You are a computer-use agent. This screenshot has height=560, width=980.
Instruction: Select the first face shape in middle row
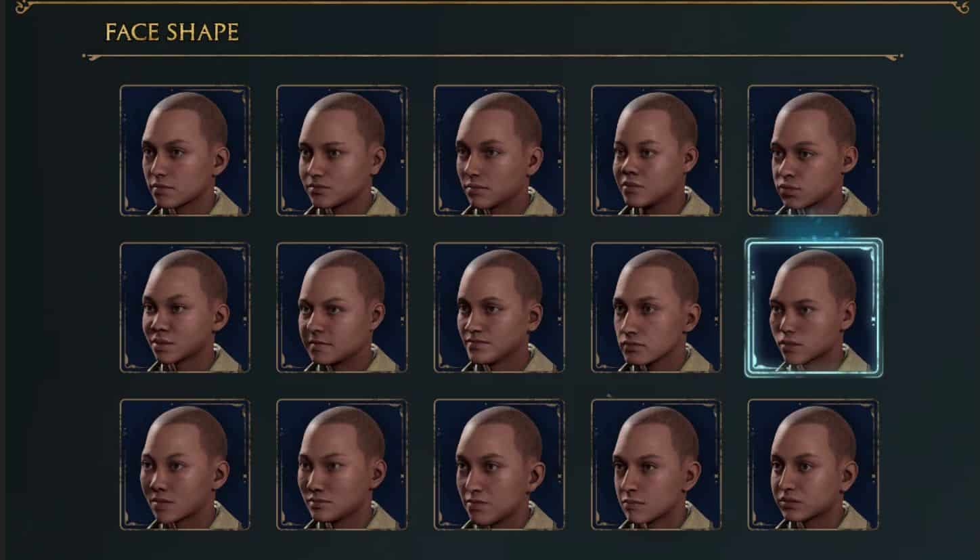[185, 307]
